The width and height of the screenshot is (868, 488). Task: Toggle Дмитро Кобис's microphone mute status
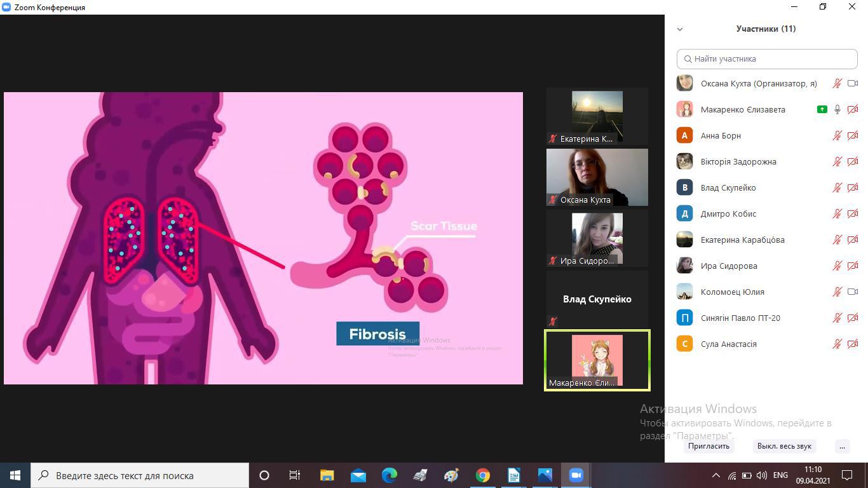(837, 213)
